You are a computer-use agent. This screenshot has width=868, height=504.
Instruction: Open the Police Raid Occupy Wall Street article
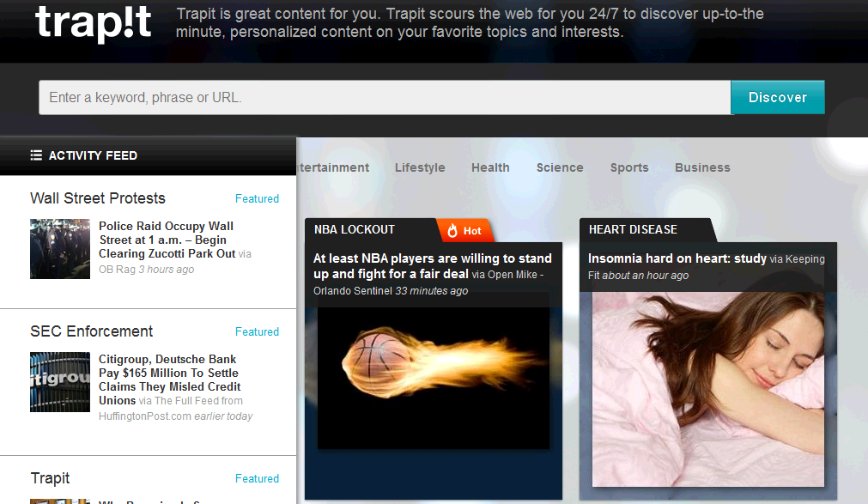pyautogui.click(x=167, y=240)
